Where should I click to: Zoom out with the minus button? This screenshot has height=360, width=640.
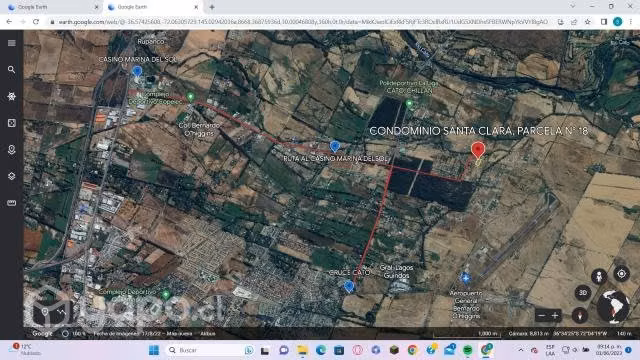542,316
